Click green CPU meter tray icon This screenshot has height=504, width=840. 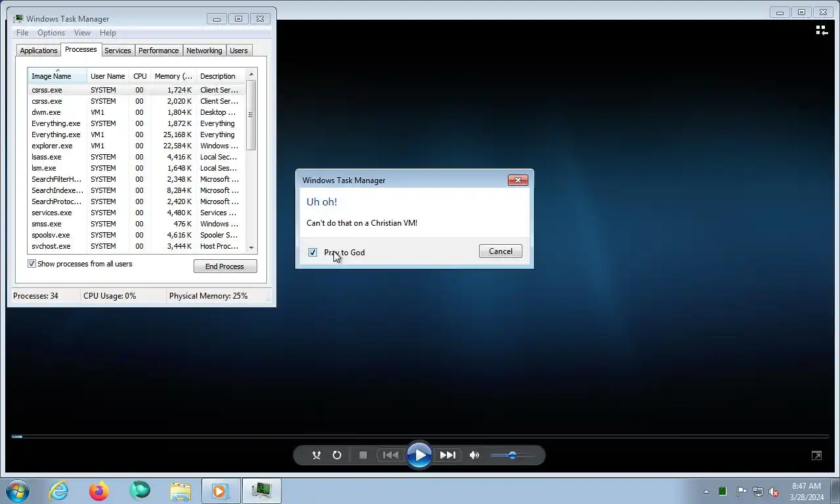click(x=723, y=491)
